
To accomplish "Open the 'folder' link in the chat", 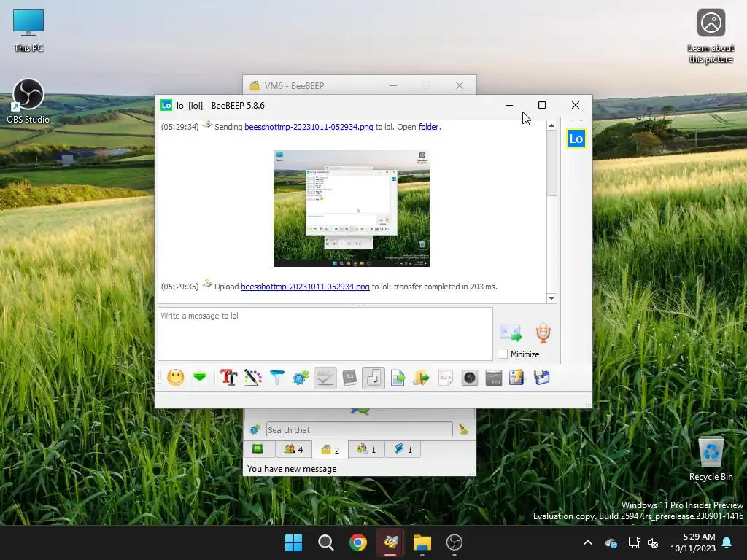I will click(428, 127).
